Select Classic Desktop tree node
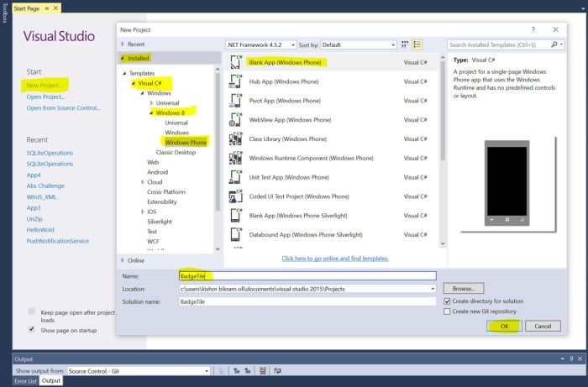588x387 pixels. [x=176, y=152]
